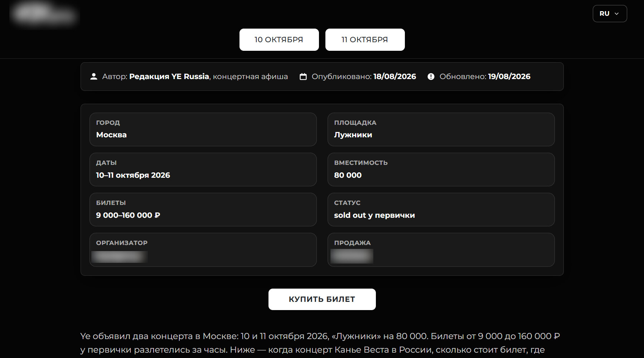Open the RU language dropdown
Viewport: 644px width, 358px height.
pyautogui.click(x=610, y=14)
